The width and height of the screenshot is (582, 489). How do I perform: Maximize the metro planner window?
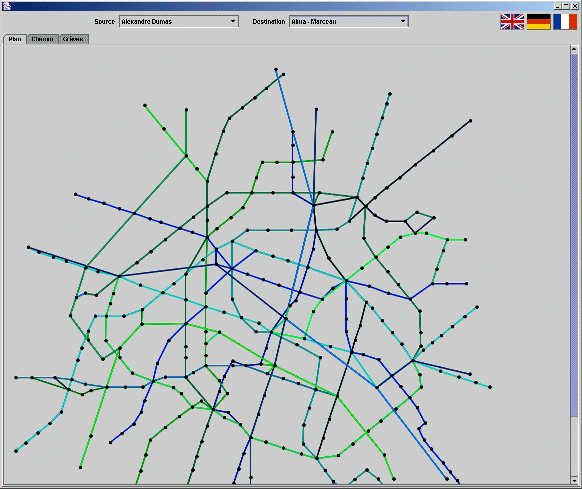click(566, 6)
